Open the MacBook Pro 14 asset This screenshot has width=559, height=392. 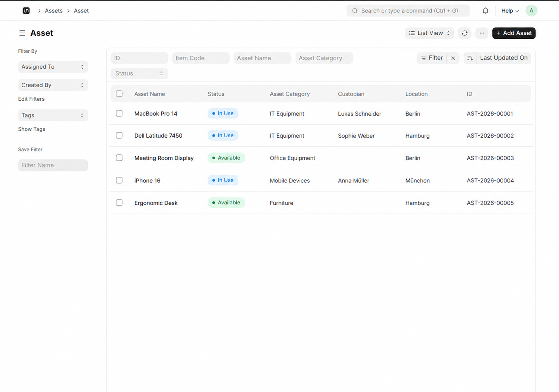tap(156, 113)
